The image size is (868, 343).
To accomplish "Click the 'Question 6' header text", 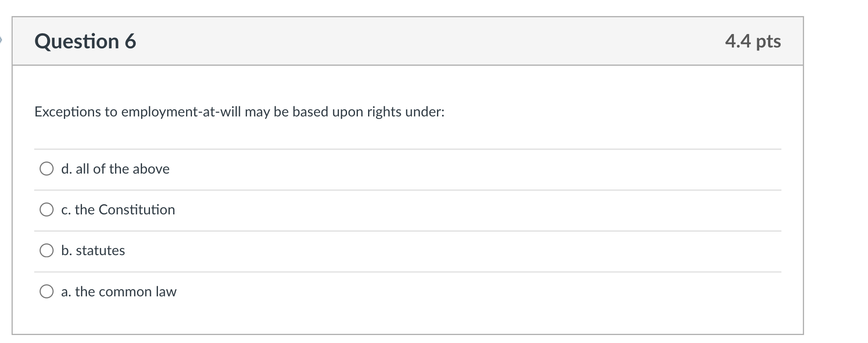I will click(85, 42).
